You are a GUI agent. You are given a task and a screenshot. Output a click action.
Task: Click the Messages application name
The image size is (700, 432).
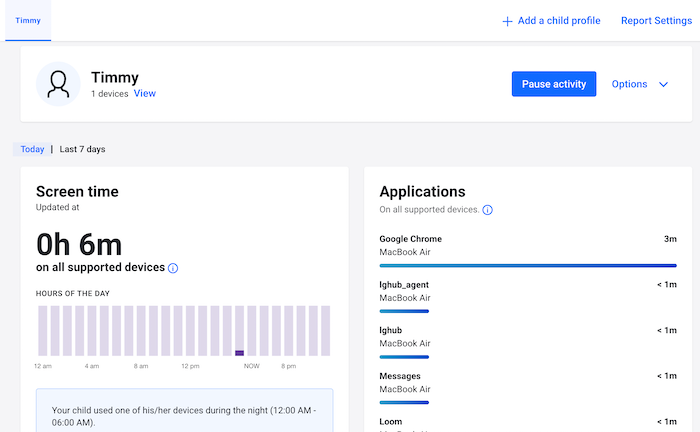tap(400, 376)
